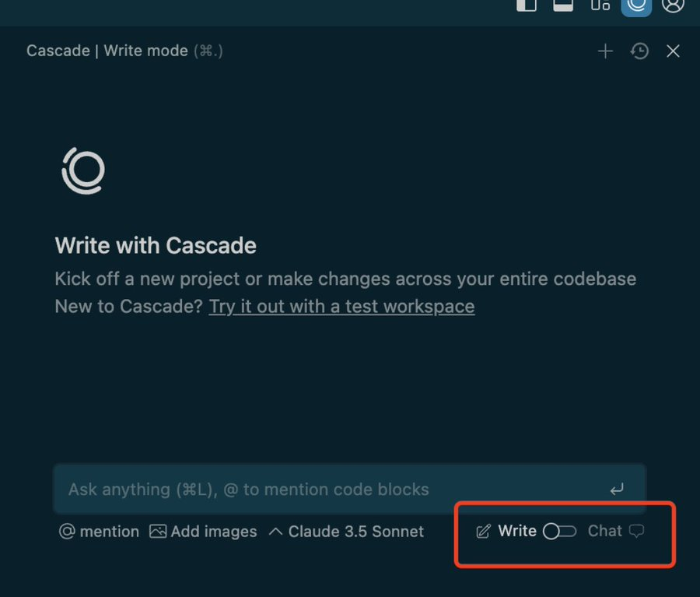Image resolution: width=700 pixels, height=597 pixels.
Task: Expand the Claude 3.5 Sonnet model selector
Action: 346,532
